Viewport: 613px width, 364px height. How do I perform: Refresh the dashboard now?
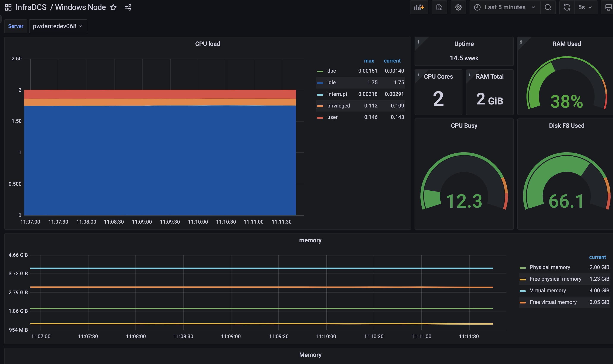pyautogui.click(x=567, y=7)
